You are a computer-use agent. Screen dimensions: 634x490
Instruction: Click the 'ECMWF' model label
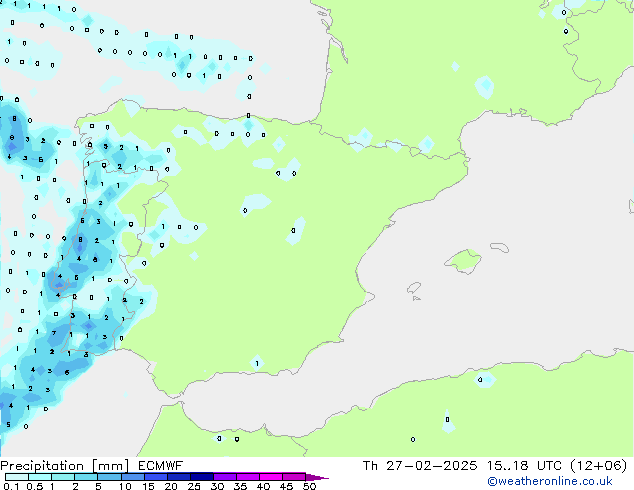pos(160,466)
